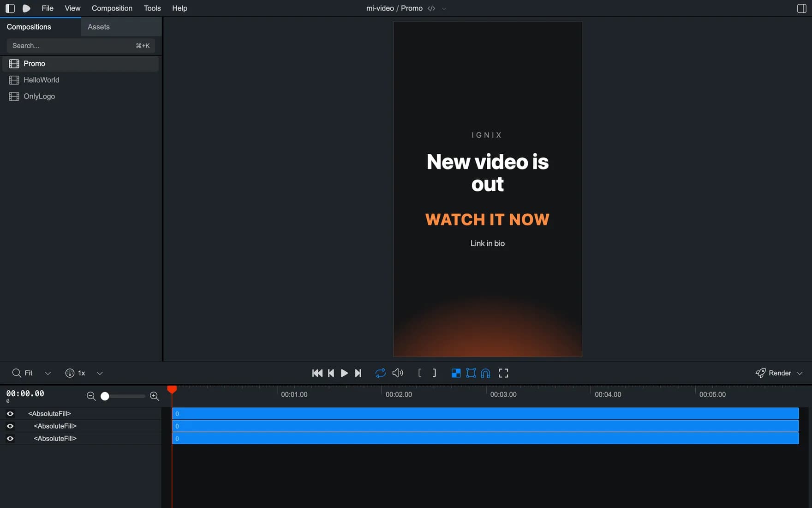
Task: Seek to 00:03.00 on the ruler
Action: (503, 394)
